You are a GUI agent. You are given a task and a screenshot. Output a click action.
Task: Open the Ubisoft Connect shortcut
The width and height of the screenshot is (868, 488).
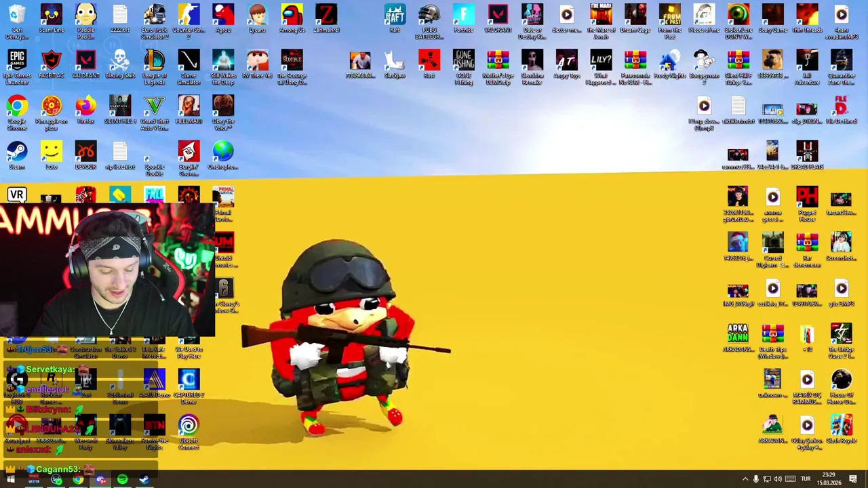(x=189, y=432)
